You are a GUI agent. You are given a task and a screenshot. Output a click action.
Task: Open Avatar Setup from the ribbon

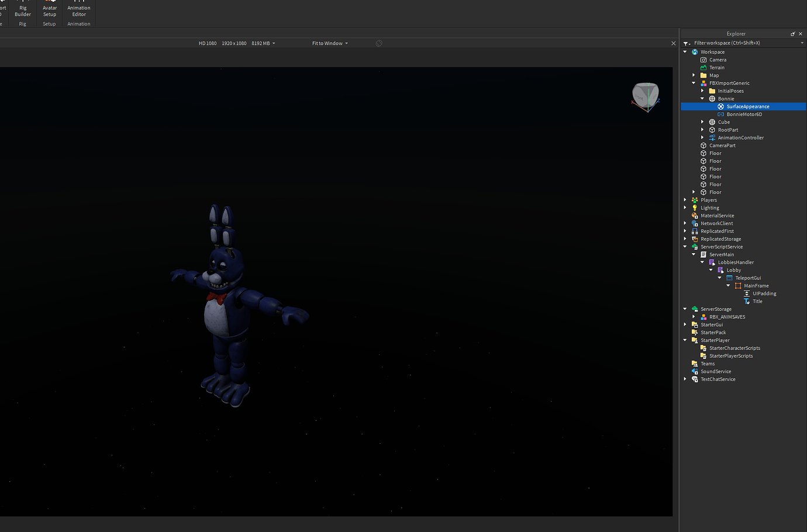pos(50,9)
